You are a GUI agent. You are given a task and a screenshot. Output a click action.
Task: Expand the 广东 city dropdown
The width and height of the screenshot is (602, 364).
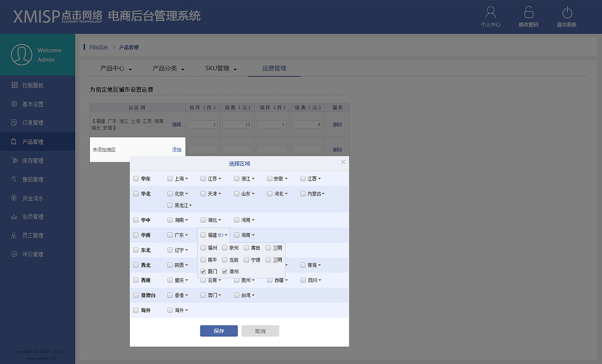[186, 235]
